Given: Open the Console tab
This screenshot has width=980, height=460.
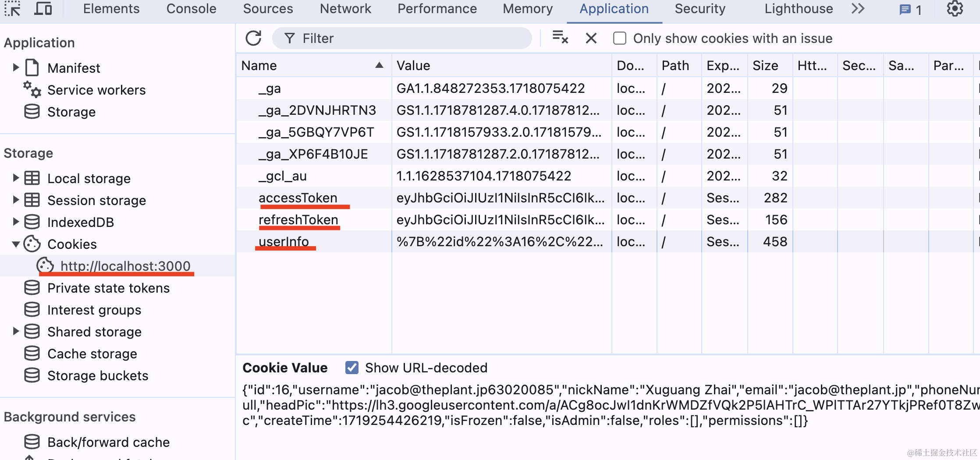Looking at the screenshot, I should tap(191, 9).
